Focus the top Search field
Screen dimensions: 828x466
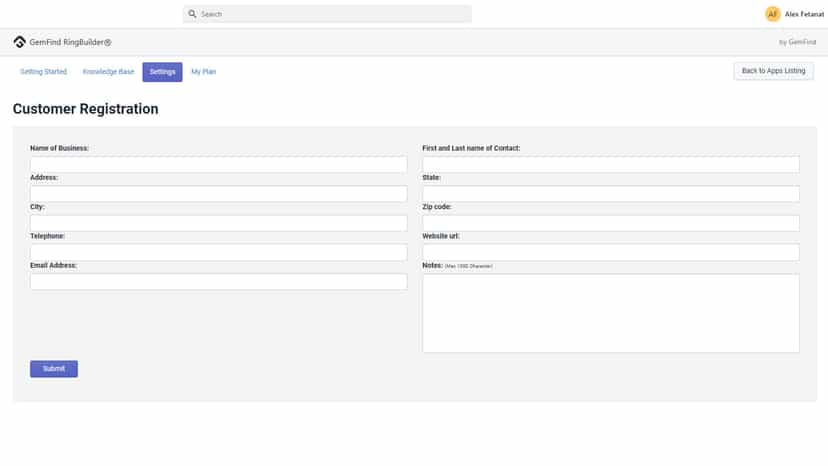327,14
